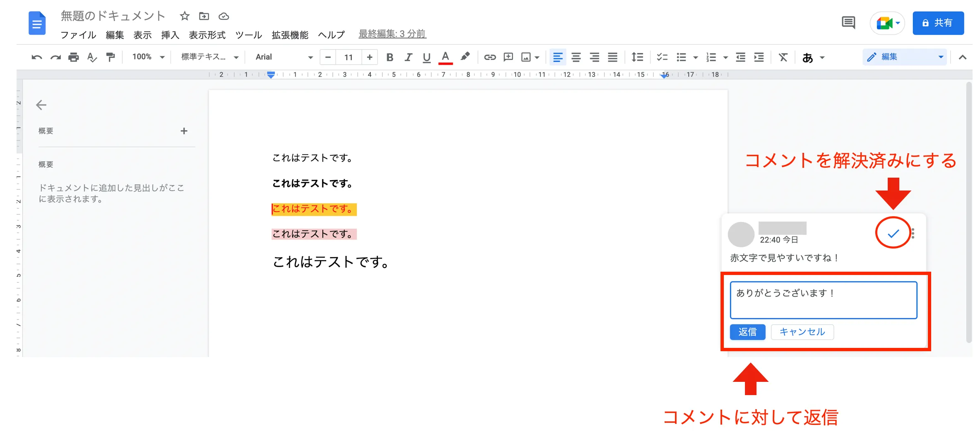Increase indent icon
This screenshot has height=439, width=980.
(759, 57)
